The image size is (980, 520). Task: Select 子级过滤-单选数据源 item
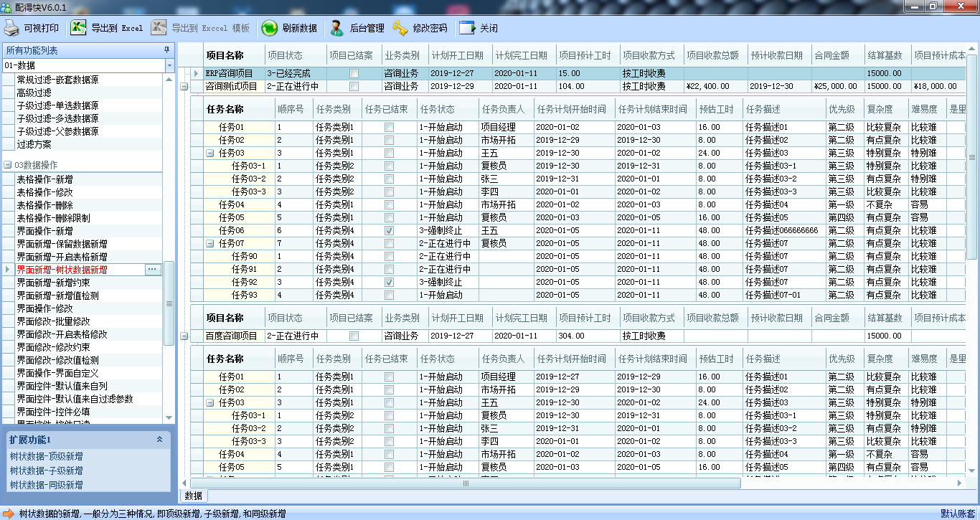click(x=58, y=105)
